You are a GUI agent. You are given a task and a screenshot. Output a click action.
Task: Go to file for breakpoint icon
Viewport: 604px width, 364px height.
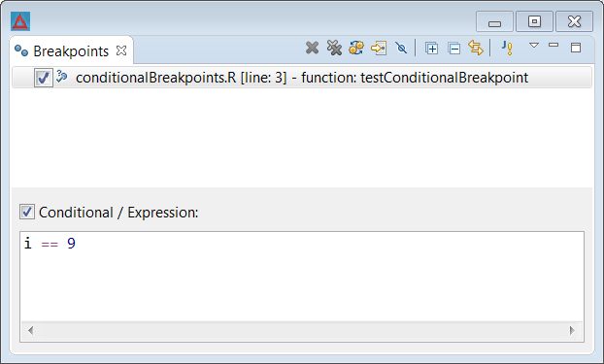click(x=379, y=49)
